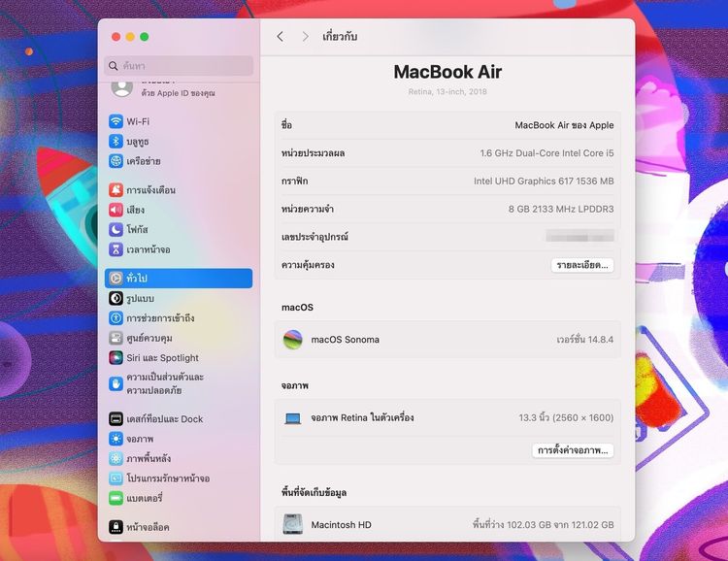Click the ค้นหา search field

[x=179, y=66]
